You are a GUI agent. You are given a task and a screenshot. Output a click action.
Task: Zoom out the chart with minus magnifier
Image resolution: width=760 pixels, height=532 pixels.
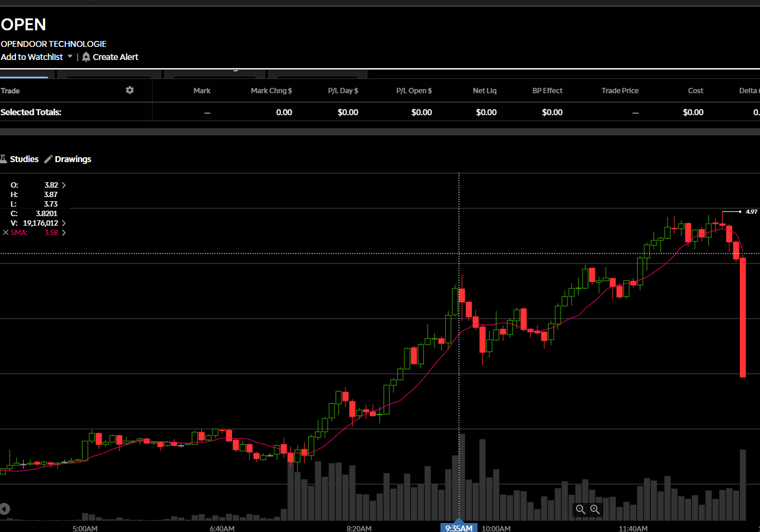pos(581,509)
